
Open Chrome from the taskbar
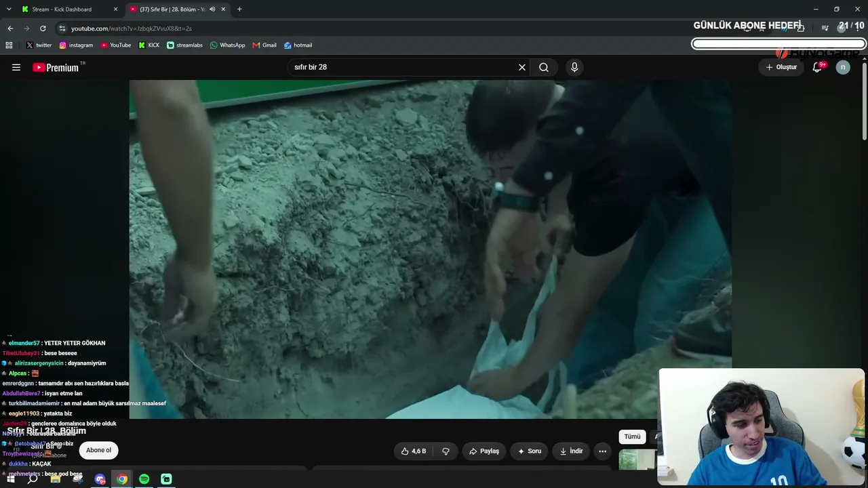(x=122, y=479)
